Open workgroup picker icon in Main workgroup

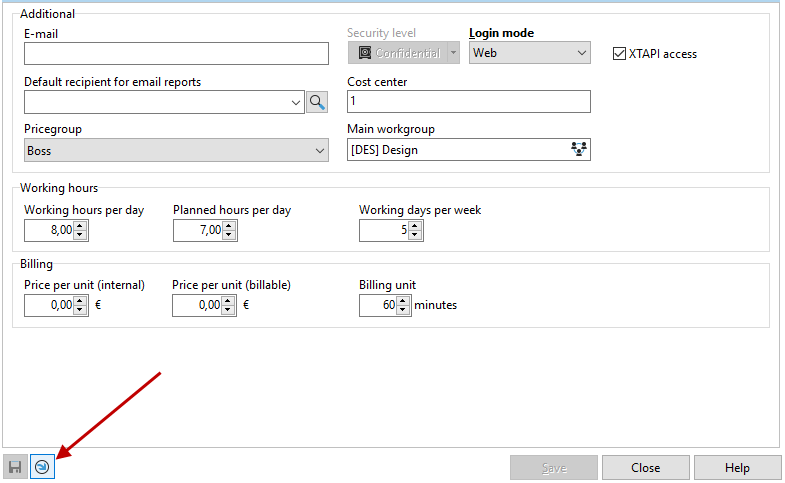click(x=578, y=150)
